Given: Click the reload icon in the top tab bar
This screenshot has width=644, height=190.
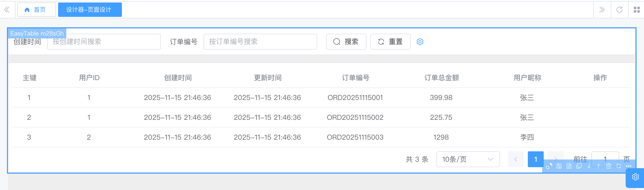Looking at the screenshot, I should point(619,10).
